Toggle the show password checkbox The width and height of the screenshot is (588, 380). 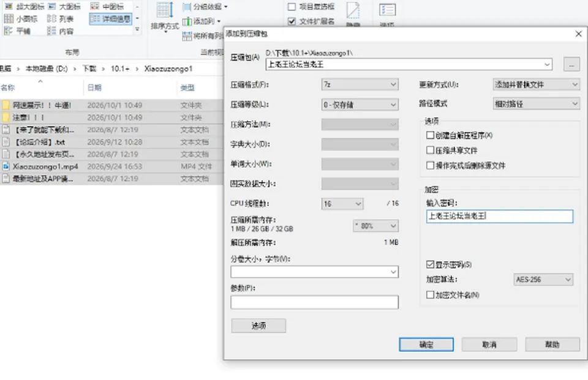[x=430, y=264]
